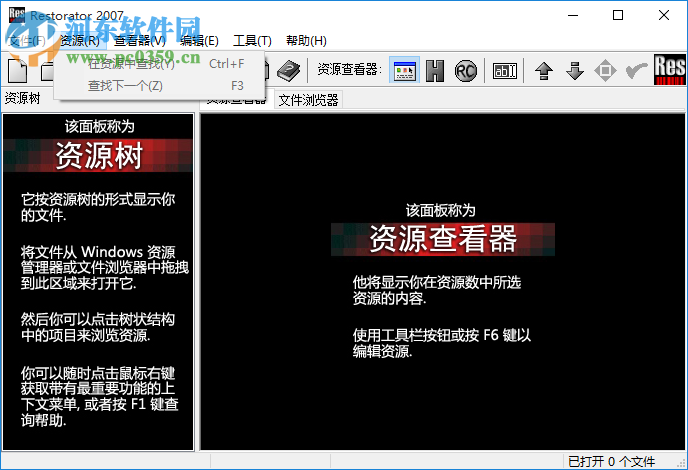Viewport: 688px width, 470px height.
Task: Click the abI edit mode icon
Action: tap(505, 71)
